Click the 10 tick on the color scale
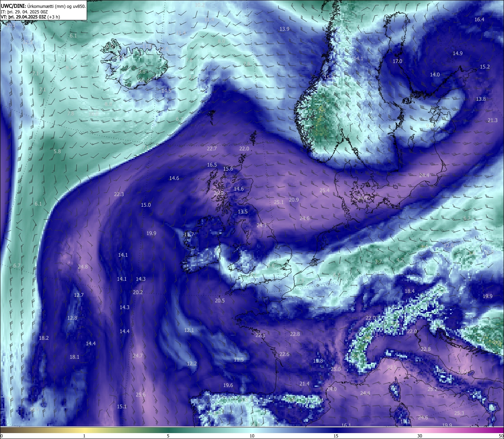 252,436
